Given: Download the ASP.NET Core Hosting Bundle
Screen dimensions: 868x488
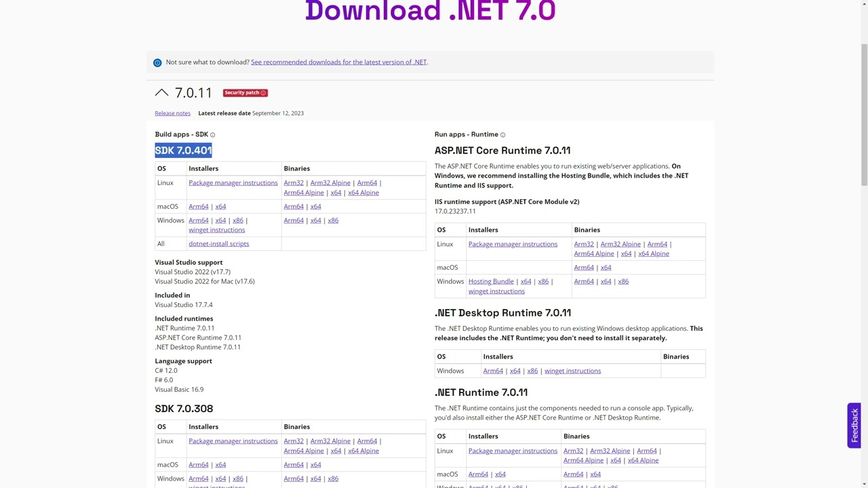Looking at the screenshot, I should pyautogui.click(x=491, y=281).
